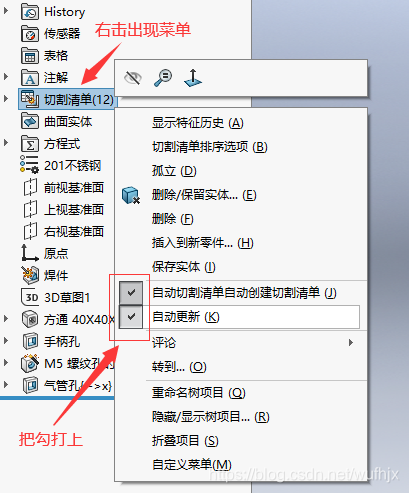409x493 pixels.
Task: Expand the 方程式 equations node
Action: click(x=6, y=143)
